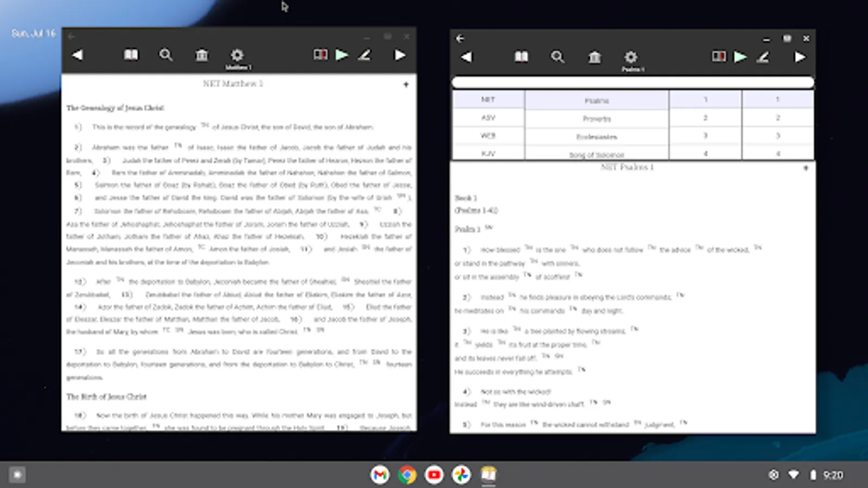
Task: Choose Ecclesiastes in the book list
Action: [597, 137]
